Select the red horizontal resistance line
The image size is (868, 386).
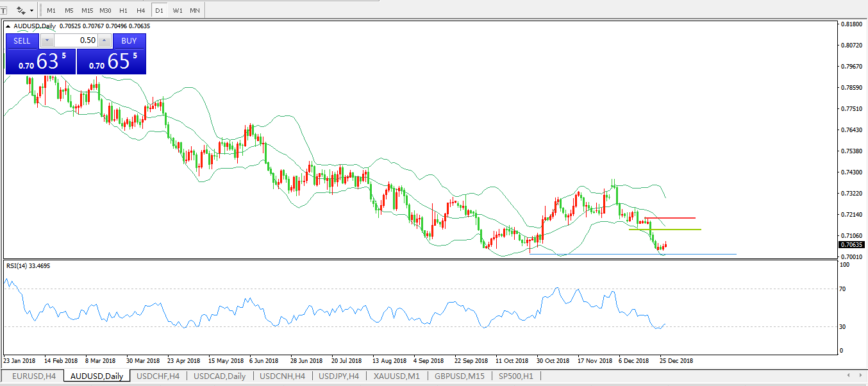[x=673, y=218]
